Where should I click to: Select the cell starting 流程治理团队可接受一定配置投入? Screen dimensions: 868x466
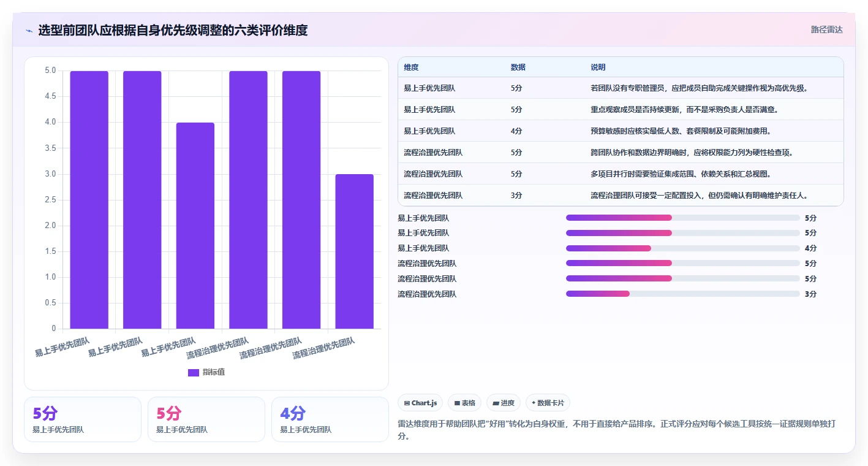714,195
